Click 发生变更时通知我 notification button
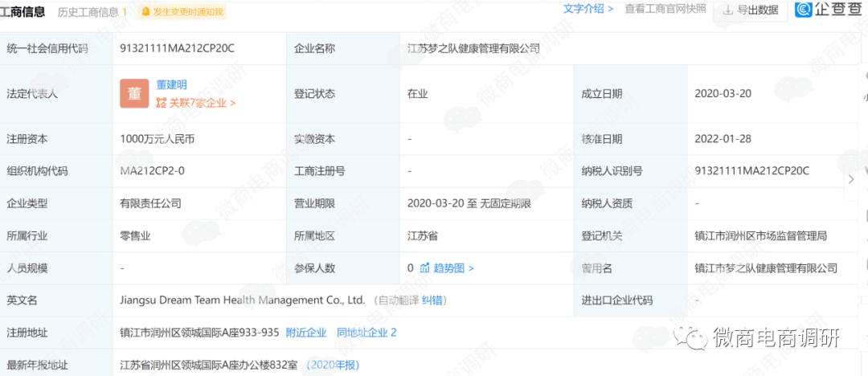Image resolution: width=868 pixels, height=376 pixels. pos(182,11)
